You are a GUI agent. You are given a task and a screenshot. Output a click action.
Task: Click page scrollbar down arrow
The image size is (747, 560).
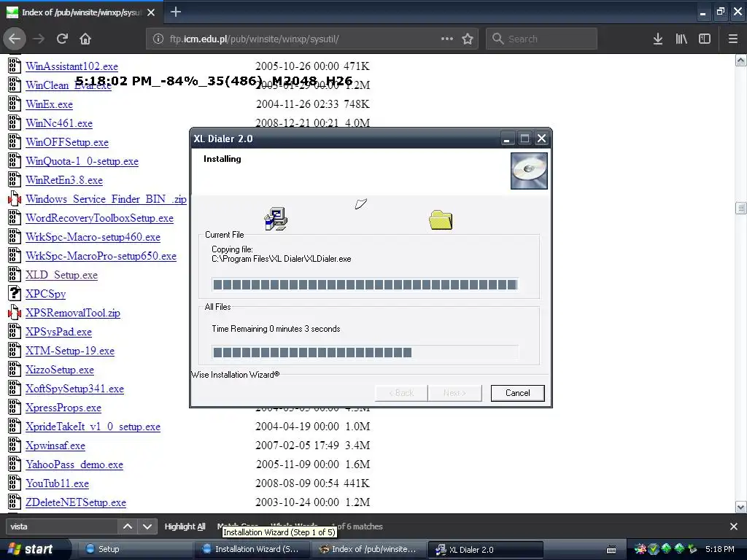tap(741, 507)
